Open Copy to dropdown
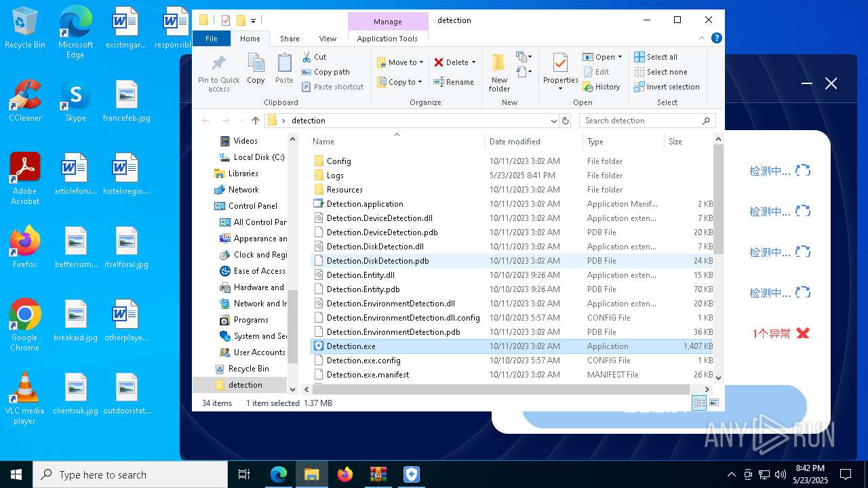Image resolution: width=868 pixels, height=488 pixels. (399, 82)
